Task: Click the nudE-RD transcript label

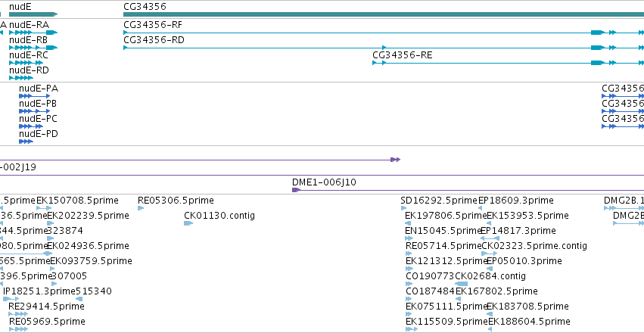Action: pos(29,70)
